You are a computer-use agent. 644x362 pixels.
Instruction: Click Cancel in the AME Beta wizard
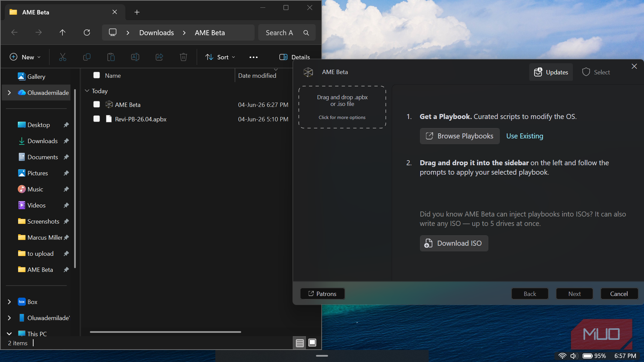pyautogui.click(x=619, y=294)
